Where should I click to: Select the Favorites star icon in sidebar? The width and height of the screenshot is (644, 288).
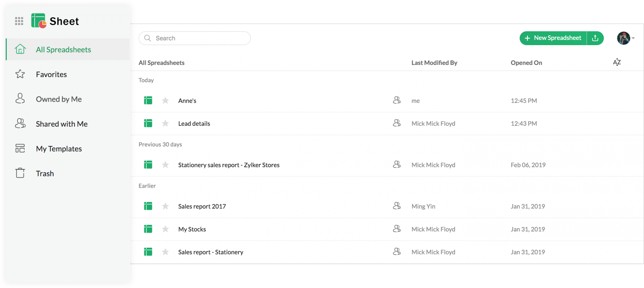click(x=20, y=74)
